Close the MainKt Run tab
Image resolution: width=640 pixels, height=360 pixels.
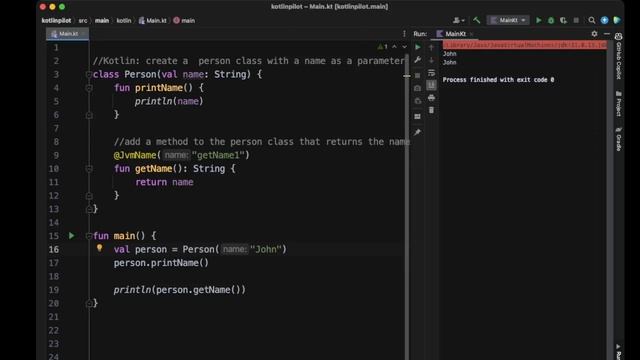point(471,34)
